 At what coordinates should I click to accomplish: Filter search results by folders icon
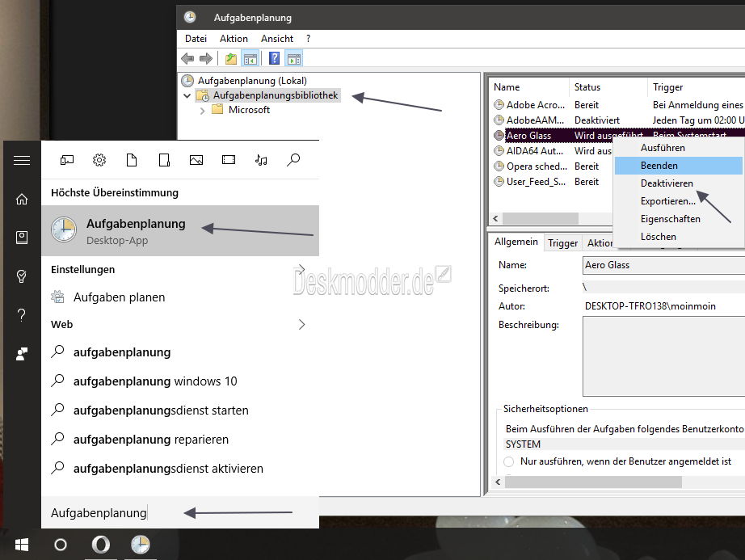coord(164,160)
